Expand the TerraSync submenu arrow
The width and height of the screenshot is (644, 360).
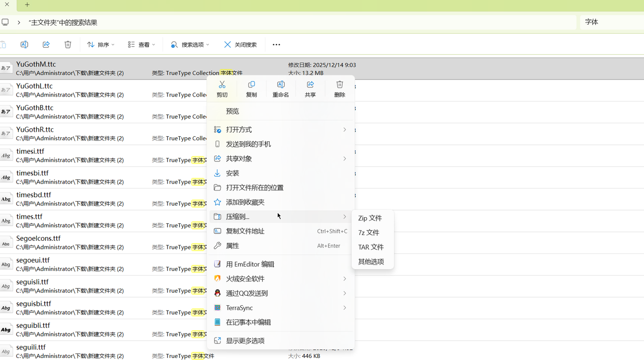tap(345, 308)
